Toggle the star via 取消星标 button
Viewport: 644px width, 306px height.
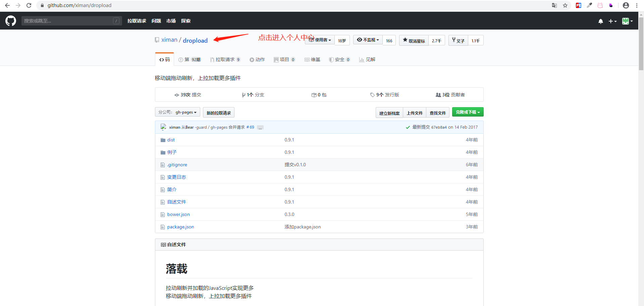click(413, 40)
